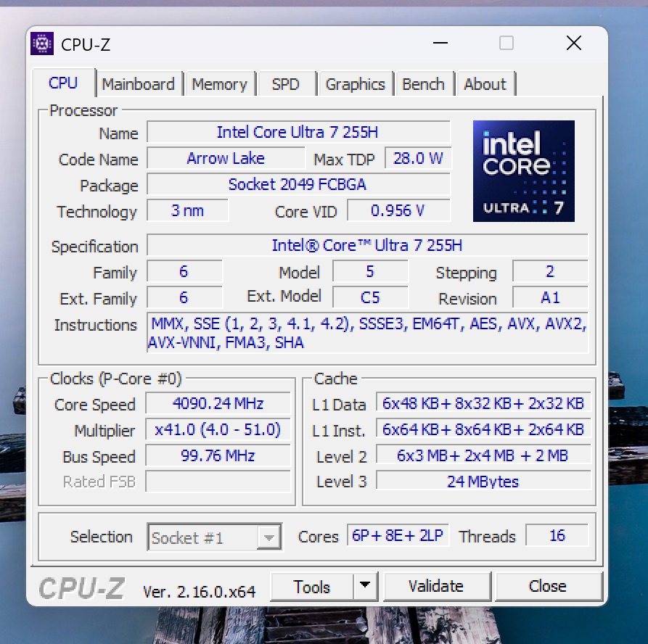Click the Package value 'Socket 2049 FCBGA'
Viewport: 648px width, 644px height.
[x=298, y=184]
